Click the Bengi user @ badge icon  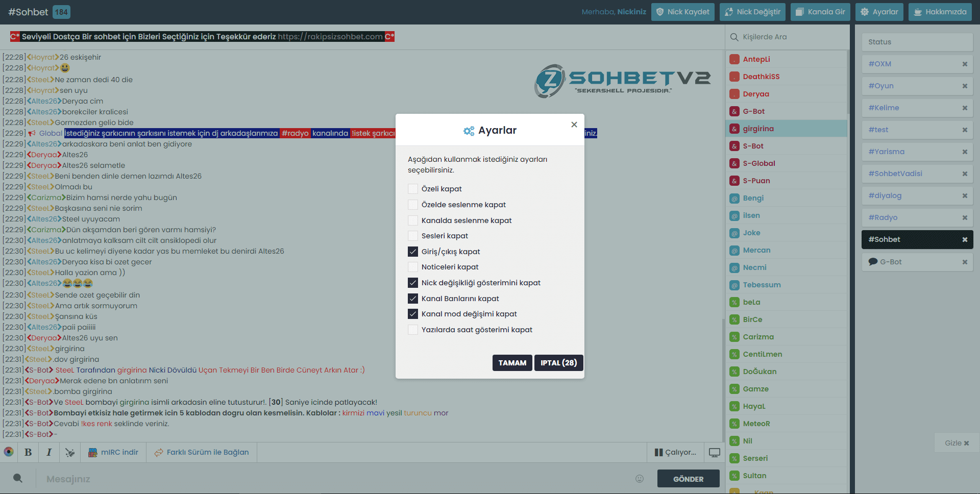734,198
